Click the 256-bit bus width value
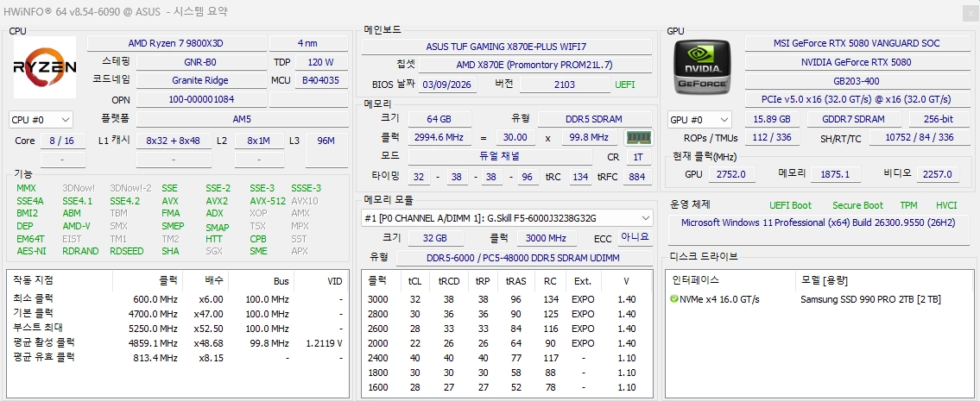This screenshot has height=401, width=980. click(x=939, y=119)
